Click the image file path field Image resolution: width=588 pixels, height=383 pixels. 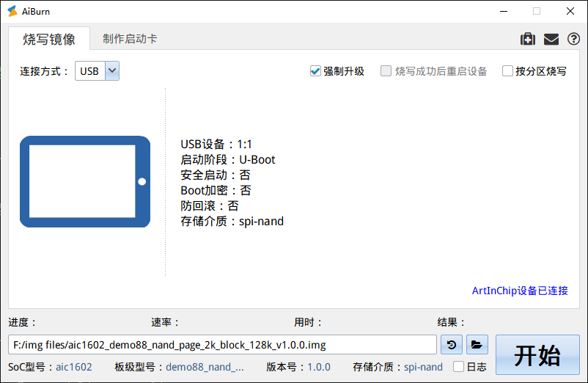point(223,344)
